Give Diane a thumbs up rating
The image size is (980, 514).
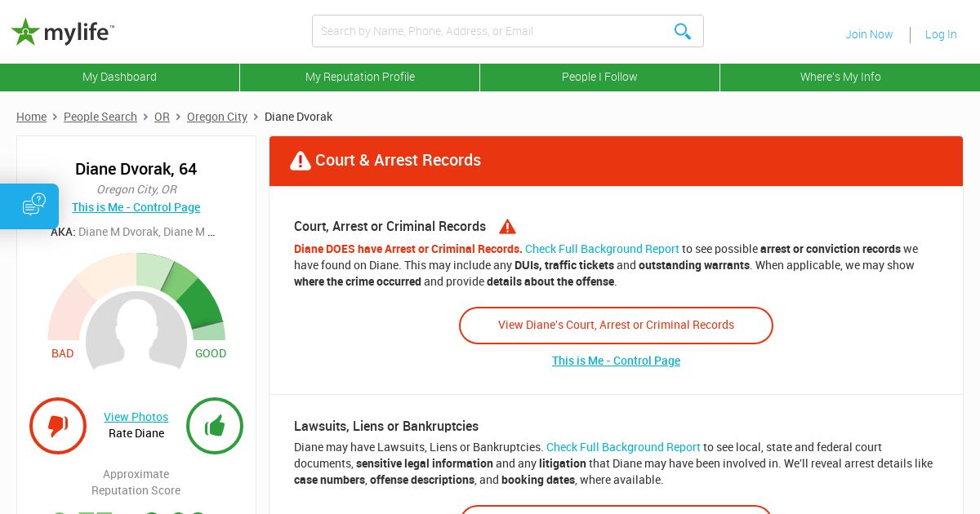(x=215, y=426)
